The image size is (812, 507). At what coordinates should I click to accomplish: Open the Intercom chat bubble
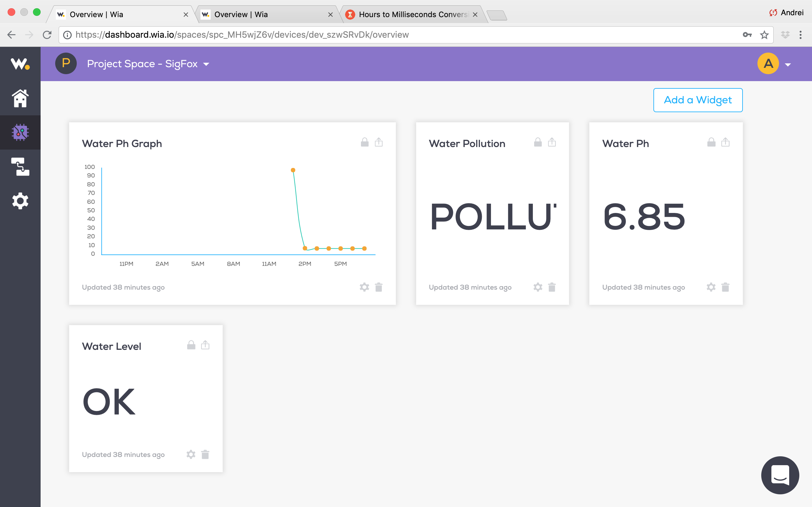pos(780,475)
